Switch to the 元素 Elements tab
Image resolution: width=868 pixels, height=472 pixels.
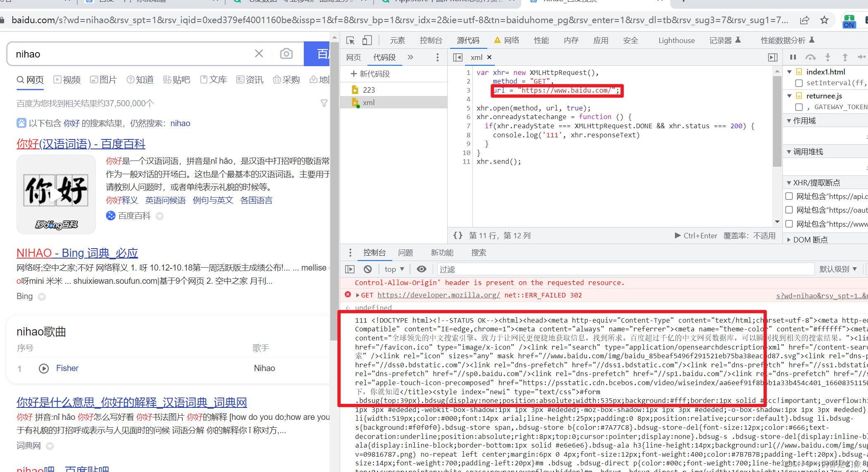[397, 40]
